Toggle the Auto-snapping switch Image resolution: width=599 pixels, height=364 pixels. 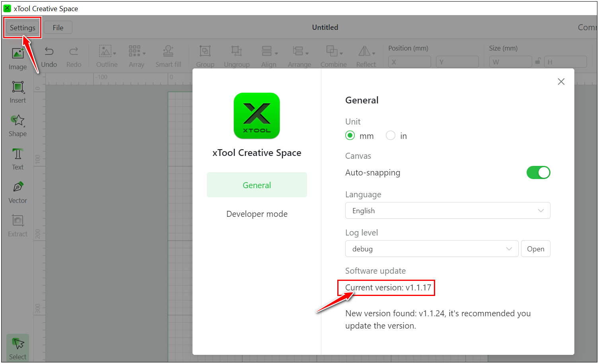(x=538, y=173)
